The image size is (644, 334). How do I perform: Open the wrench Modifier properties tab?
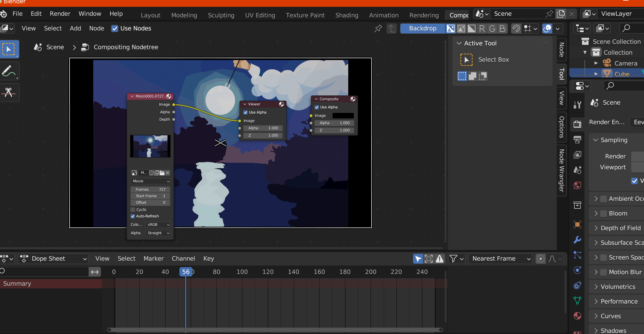(577, 240)
